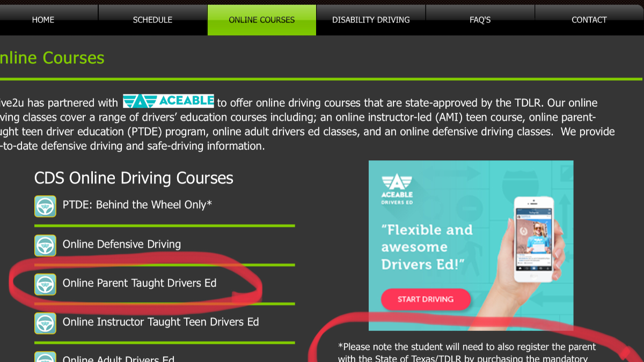This screenshot has width=644, height=362.
Task: Open the Home menu item
Action: click(43, 20)
